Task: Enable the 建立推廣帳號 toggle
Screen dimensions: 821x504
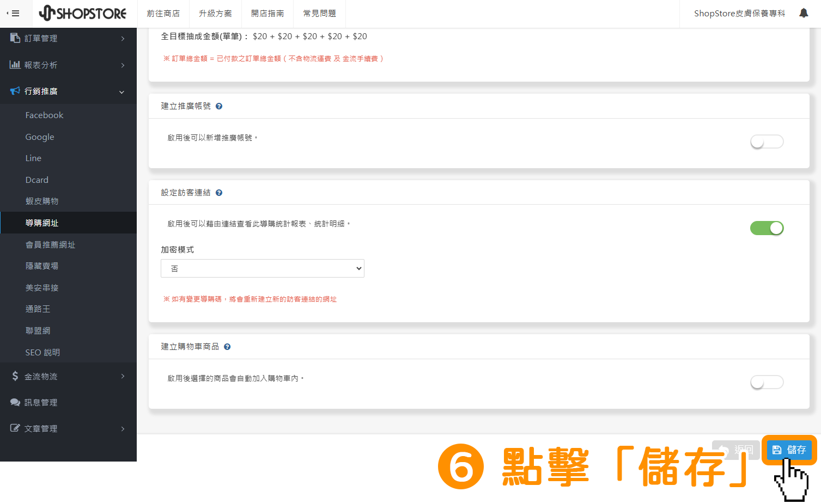Action: point(767,142)
